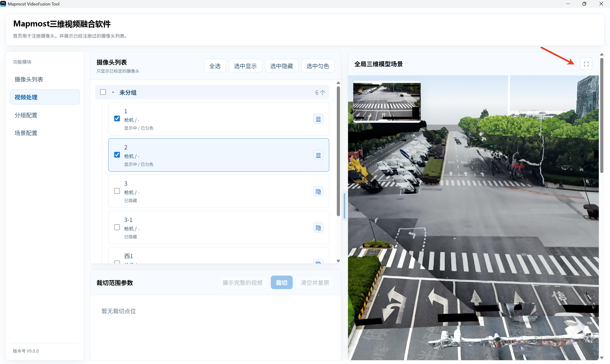The width and height of the screenshot is (610, 364).
Task: Click the right panel vertical scrollbar thumb
Action: [x=602, y=115]
